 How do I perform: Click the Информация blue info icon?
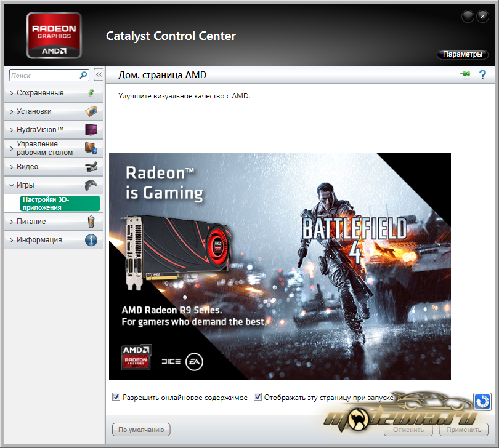click(x=91, y=240)
